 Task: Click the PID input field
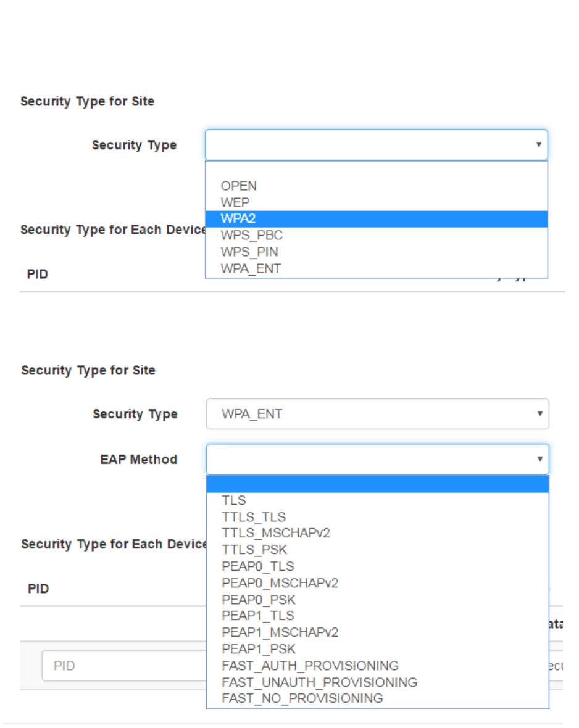pos(124,666)
